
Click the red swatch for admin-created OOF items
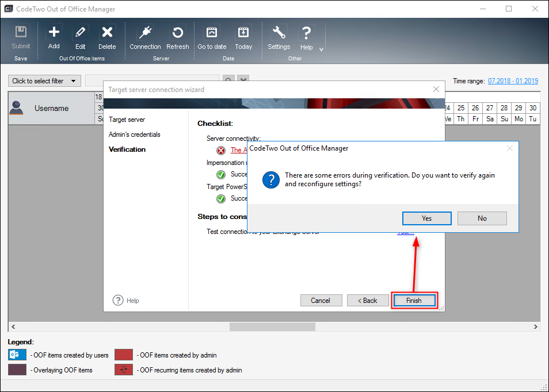tap(124, 355)
